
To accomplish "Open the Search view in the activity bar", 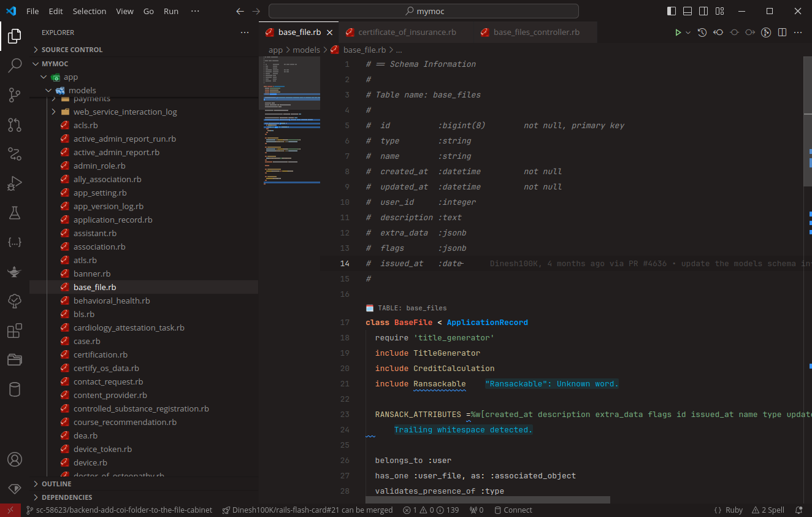I will [15, 65].
